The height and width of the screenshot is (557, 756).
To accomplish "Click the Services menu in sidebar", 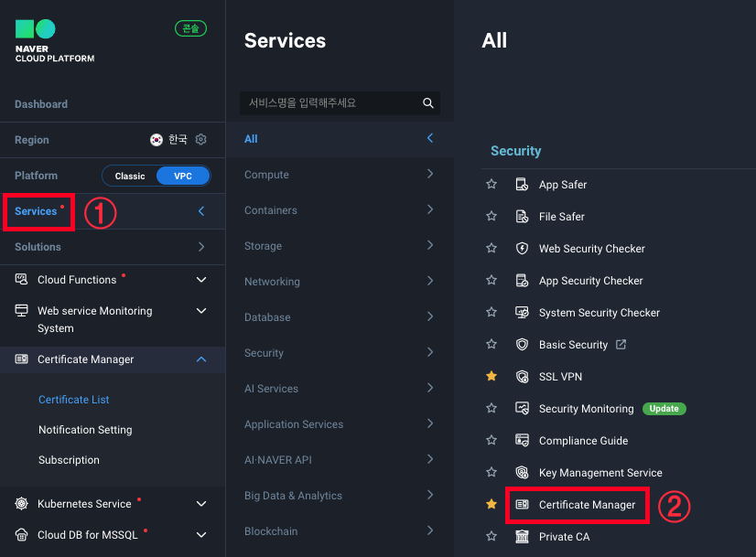I will (36, 211).
